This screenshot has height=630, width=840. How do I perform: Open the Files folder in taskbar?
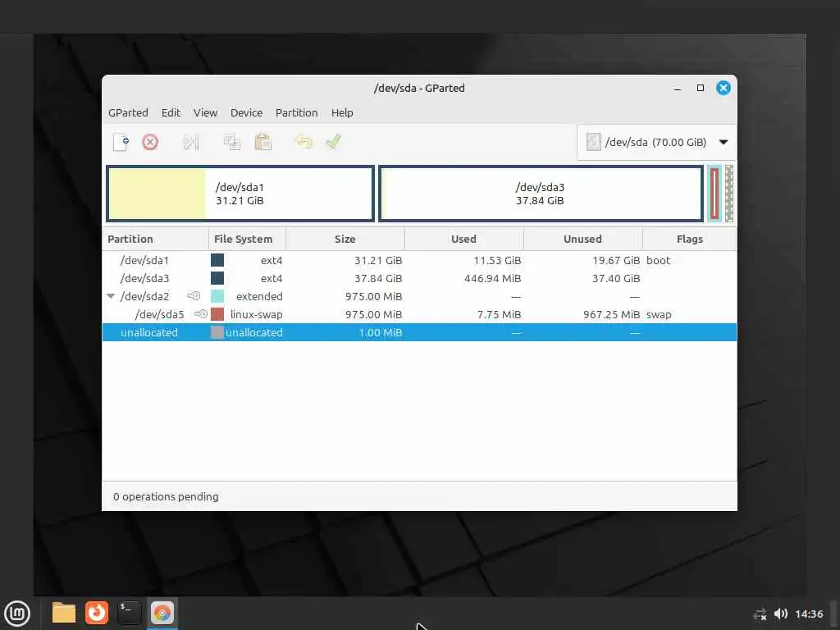(x=64, y=614)
